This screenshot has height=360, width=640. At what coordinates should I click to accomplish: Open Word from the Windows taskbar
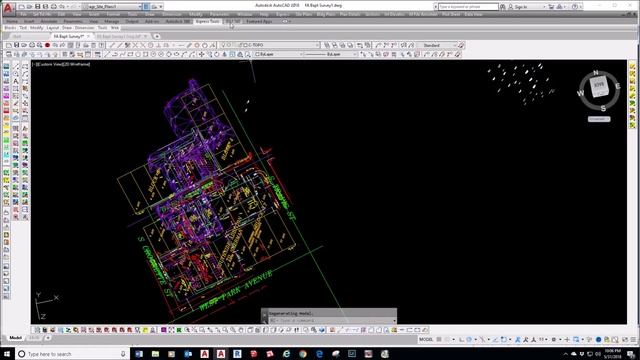coord(139,354)
